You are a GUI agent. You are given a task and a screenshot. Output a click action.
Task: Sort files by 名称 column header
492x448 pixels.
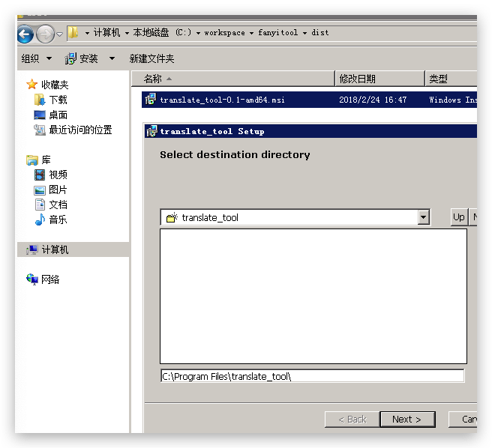(153, 79)
